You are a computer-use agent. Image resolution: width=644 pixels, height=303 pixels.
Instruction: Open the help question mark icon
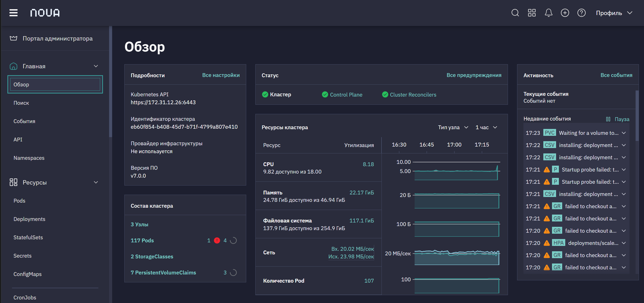581,13
